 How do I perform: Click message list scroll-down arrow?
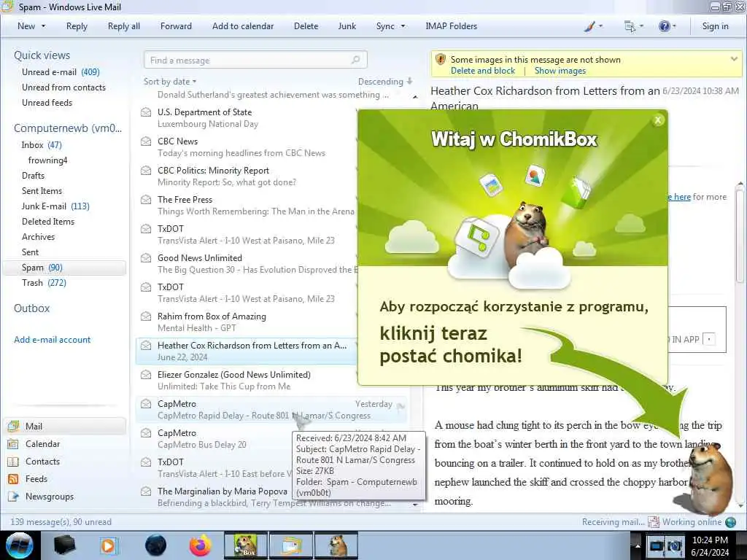pos(415,505)
